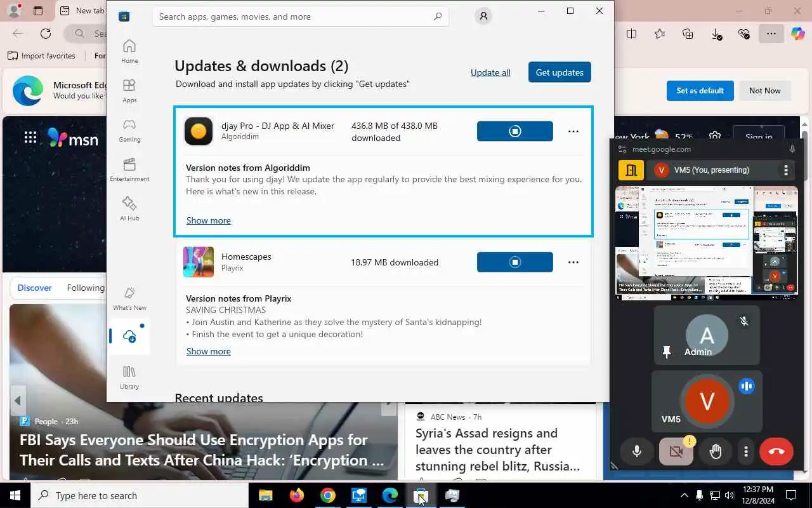Leave the Google Meet call
This screenshot has width=812, height=508.
pos(776,451)
